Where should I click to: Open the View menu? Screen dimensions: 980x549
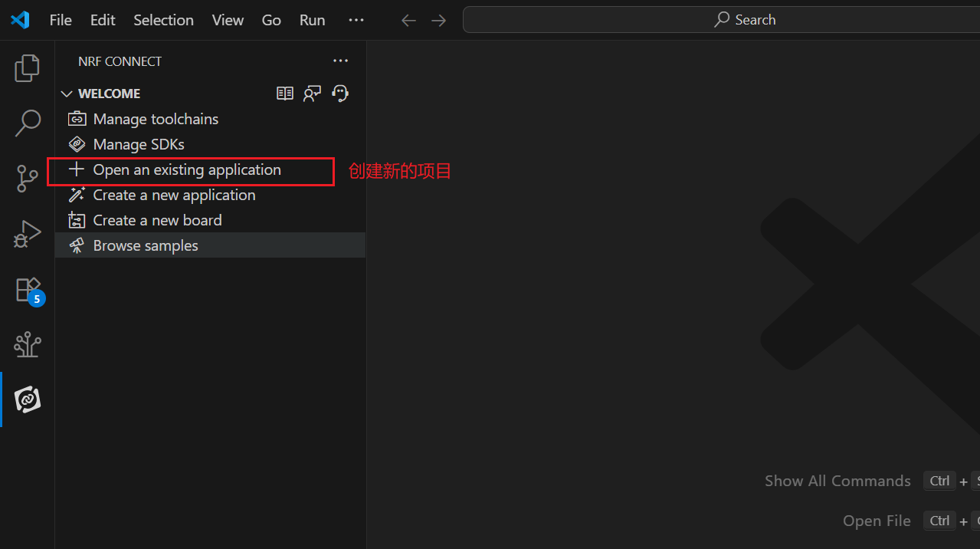[228, 20]
